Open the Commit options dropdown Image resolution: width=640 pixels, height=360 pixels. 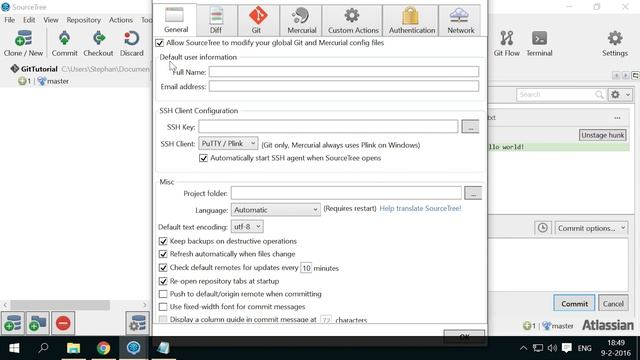[x=591, y=228]
